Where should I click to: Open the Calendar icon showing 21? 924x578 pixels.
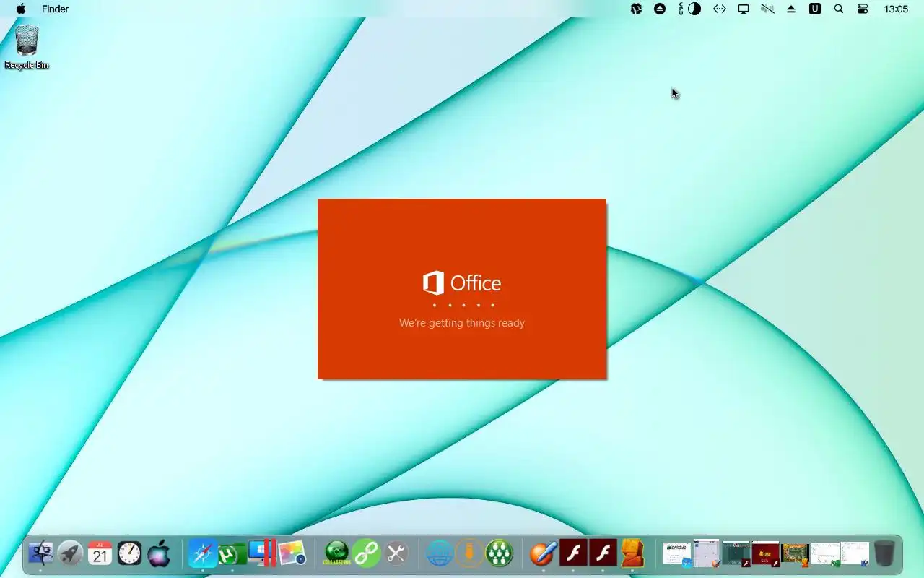(x=100, y=553)
